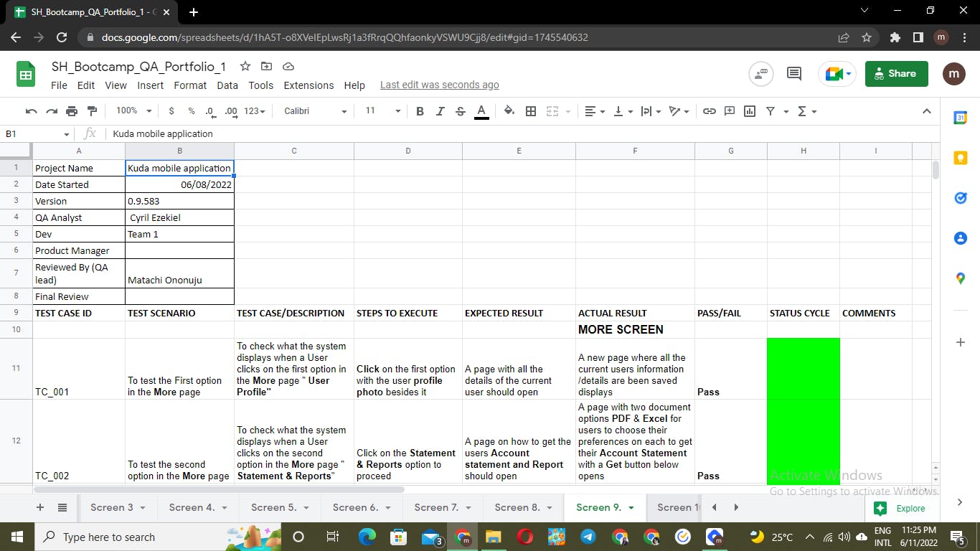This screenshot has width=980, height=551.
Task: Toggle Bold formatting
Action: [x=420, y=111]
